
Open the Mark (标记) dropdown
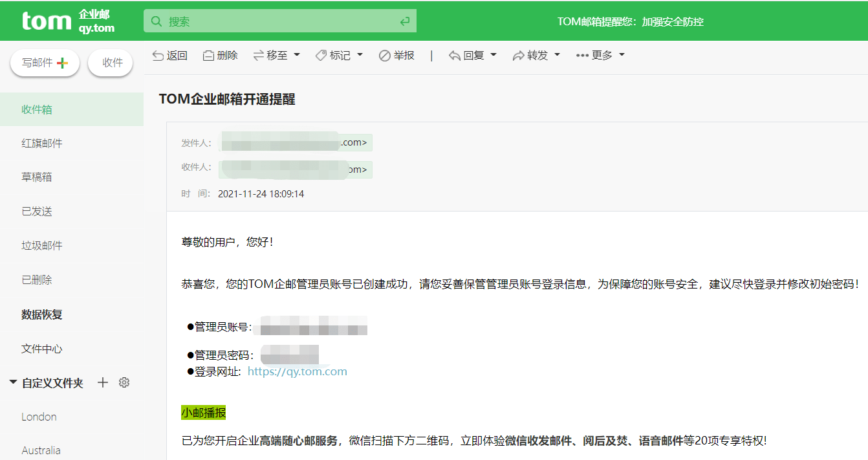(339, 55)
